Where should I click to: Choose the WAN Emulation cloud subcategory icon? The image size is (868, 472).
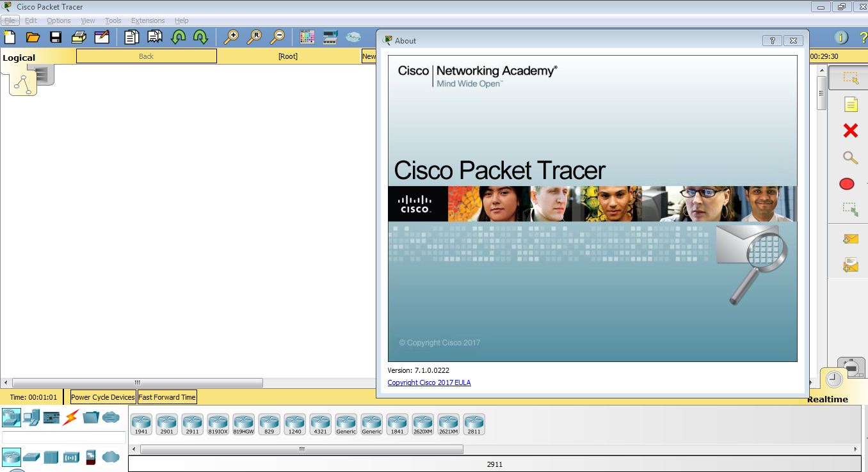(x=111, y=457)
